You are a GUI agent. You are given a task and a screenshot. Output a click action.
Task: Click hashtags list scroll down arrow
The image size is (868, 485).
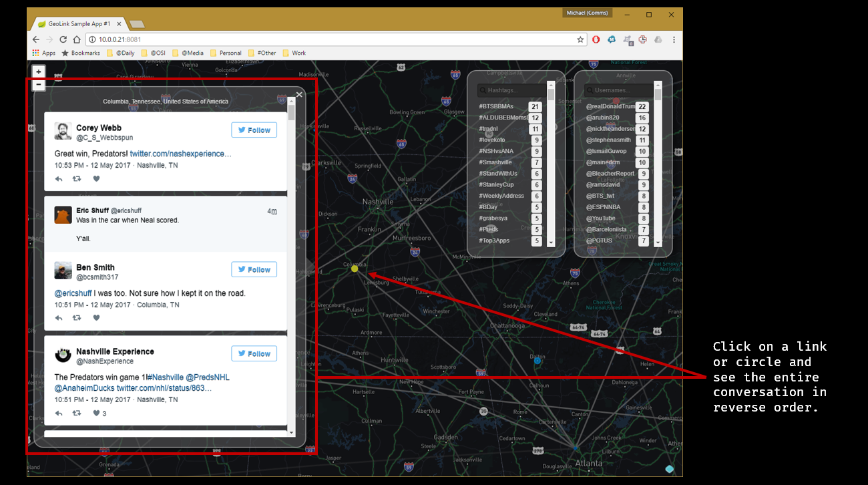(551, 243)
